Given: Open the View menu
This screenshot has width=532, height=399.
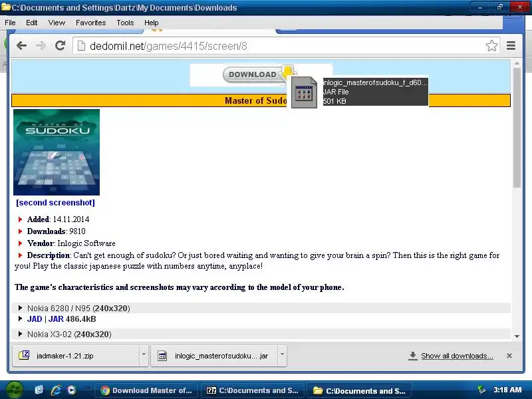Looking at the screenshot, I should coord(57,23).
